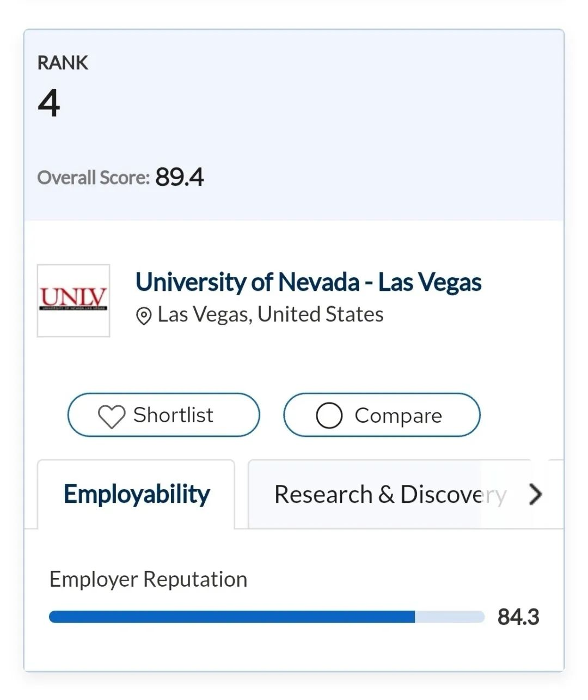Click the Employer Reputation label
The width and height of the screenshot is (588, 700).
(x=148, y=579)
